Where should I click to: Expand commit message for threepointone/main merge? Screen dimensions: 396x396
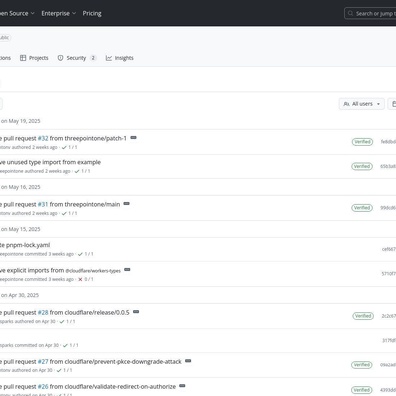coord(127,204)
